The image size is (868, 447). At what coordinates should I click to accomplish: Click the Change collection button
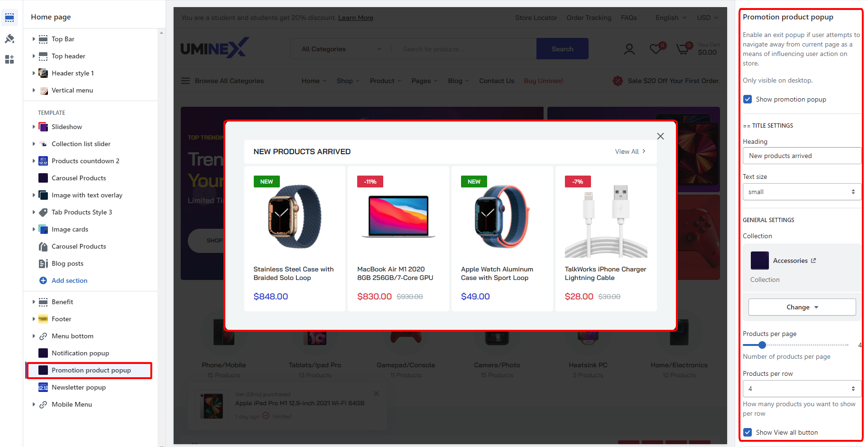(x=802, y=307)
